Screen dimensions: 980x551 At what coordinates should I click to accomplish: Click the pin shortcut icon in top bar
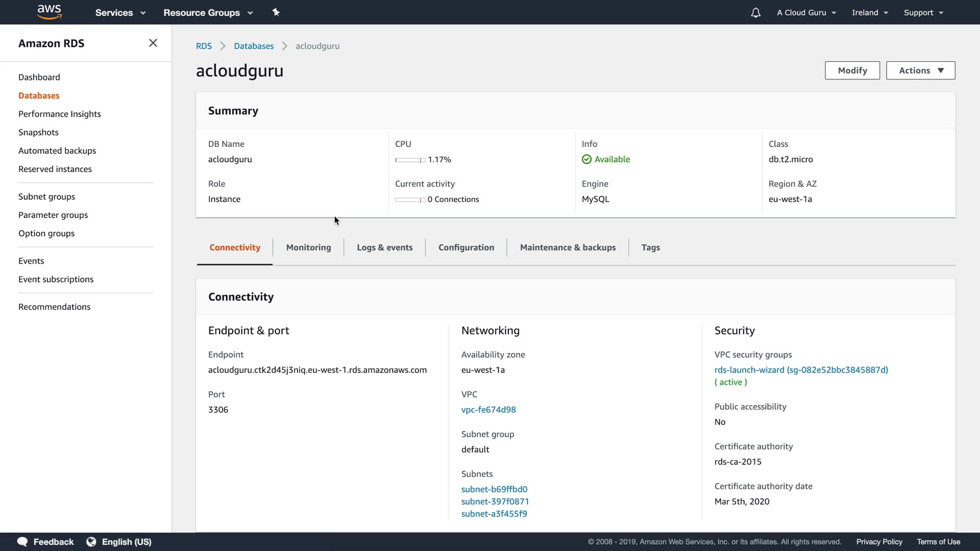point(276,12)
